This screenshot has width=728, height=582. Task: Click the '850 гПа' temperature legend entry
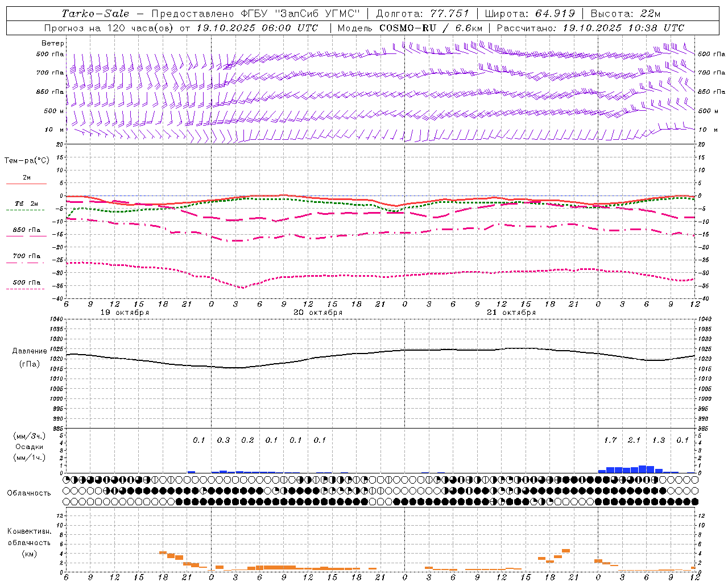pos(27,230)
